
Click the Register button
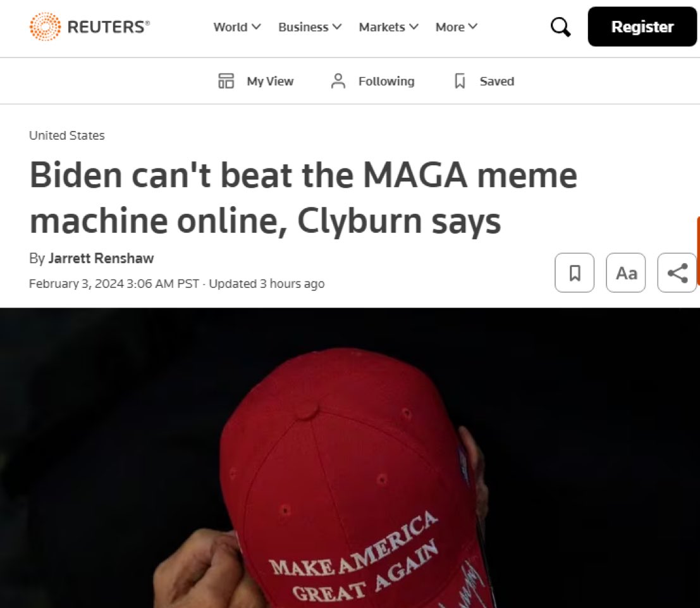pyautogui.click(x=642, y=27)
